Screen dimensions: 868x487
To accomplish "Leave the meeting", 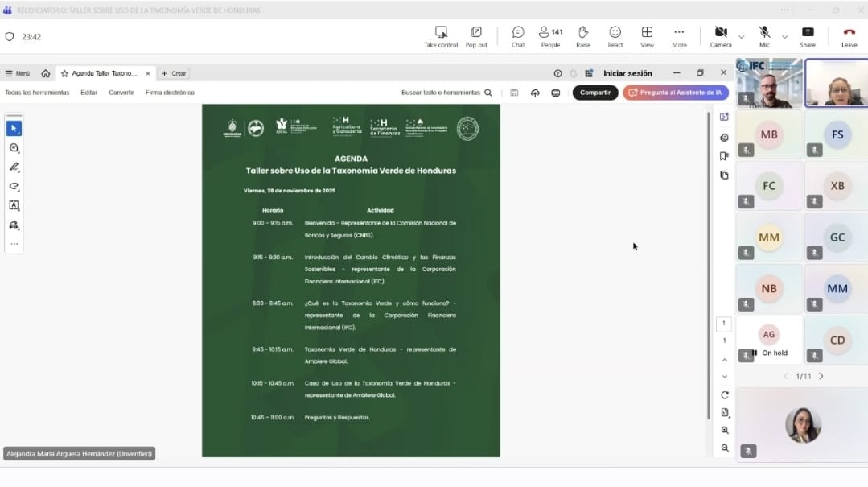I will (849, 35).
